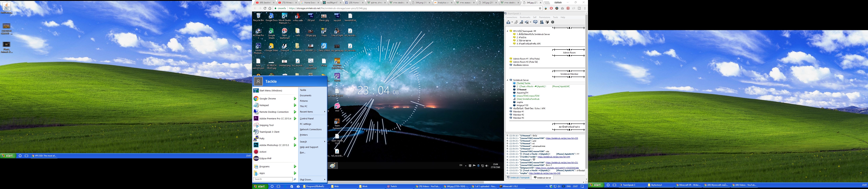Screen dimensions: 868x189
Task: Click the Tackle user avatar in the start menu
Action: point(258,82)
